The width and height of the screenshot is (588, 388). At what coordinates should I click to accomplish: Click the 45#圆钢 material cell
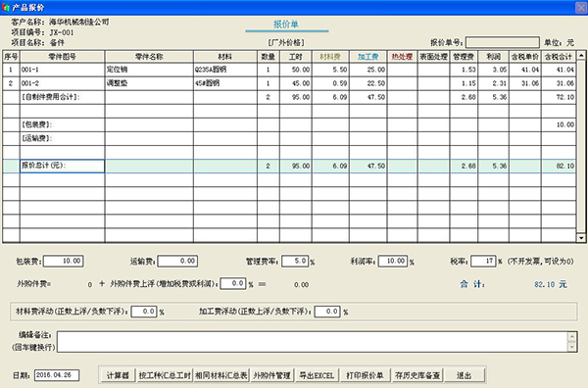(x=225, y=83)
